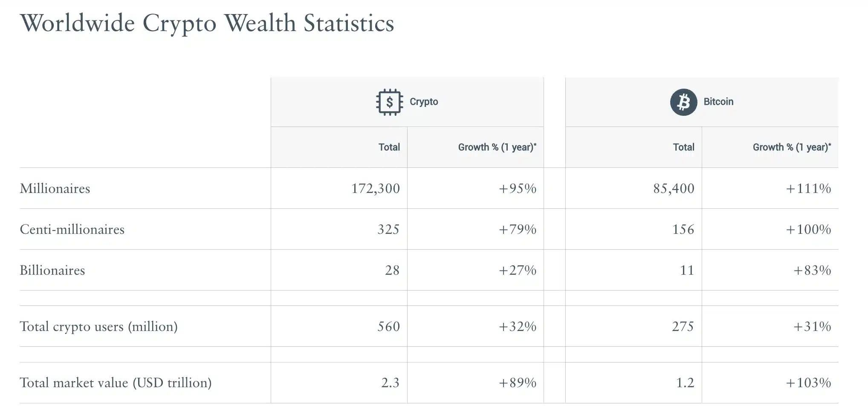Select the Billionaires row label

pyautogui.click(x=52, y=270)
